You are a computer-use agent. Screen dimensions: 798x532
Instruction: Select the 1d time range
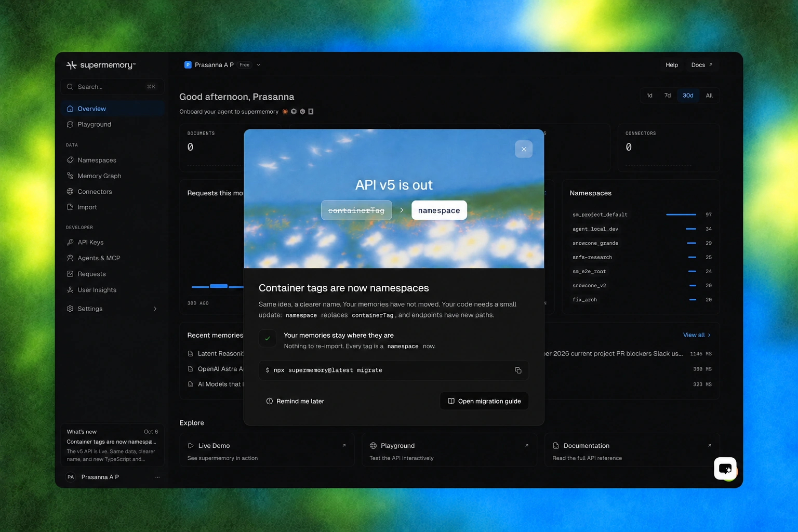649,96
